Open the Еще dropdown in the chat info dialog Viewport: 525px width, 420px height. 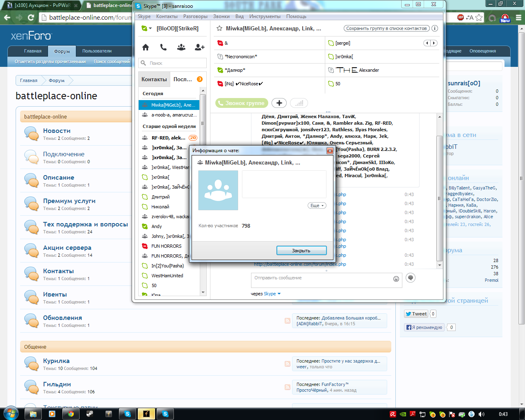pos(317,205)
